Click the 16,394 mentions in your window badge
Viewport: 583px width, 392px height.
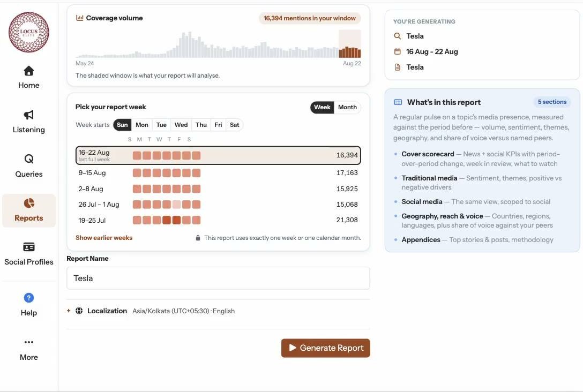[310, 18]
